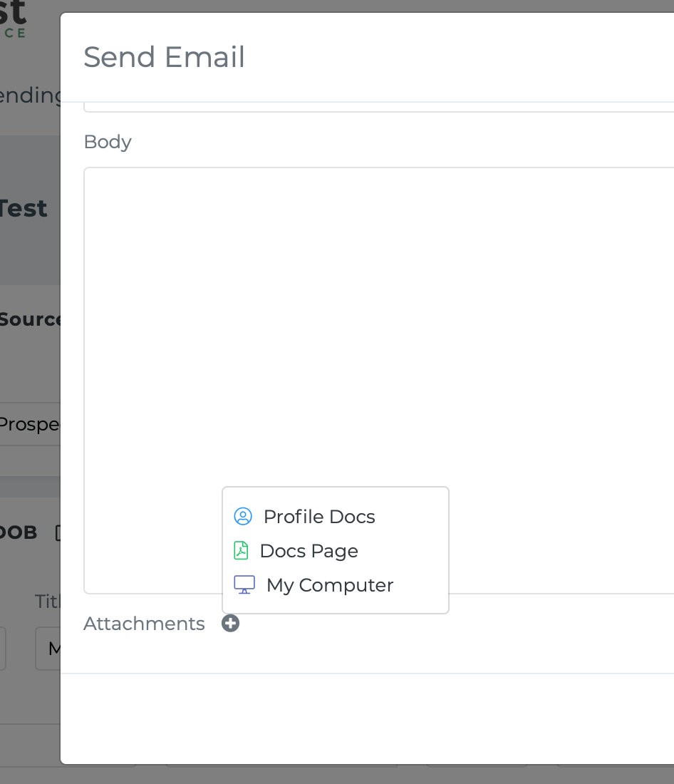Click the plus icon next to Attachments
This screenshot has height=784, width=674.
point(231,624)
